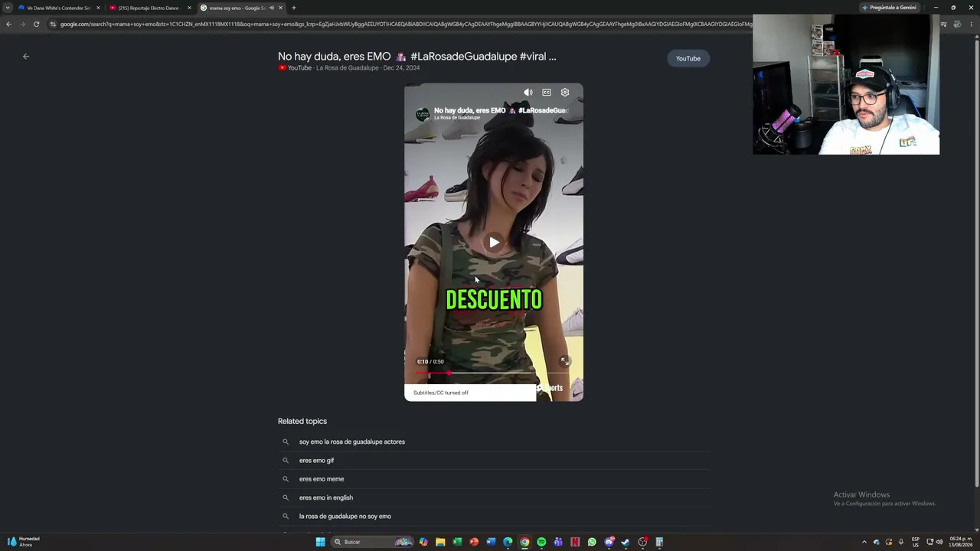Open 'Pregúntale a Gemini' in Chrome
The height and width of the screenshot is (551, 980).
889,8
